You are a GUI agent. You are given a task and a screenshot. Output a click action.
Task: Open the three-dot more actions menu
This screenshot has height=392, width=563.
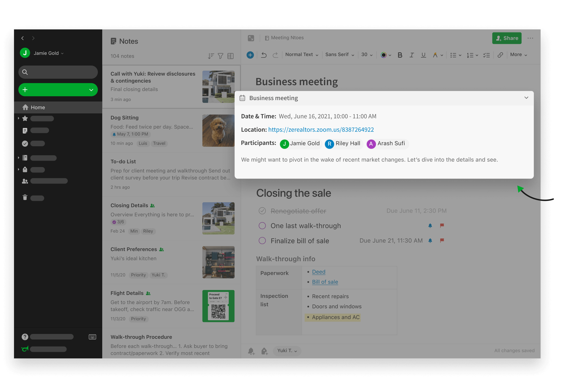coord(530,38)
